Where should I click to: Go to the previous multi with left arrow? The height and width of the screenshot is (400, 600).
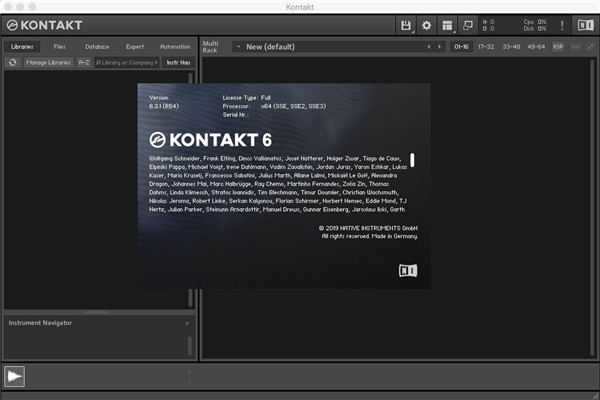[x=428, y=46]
